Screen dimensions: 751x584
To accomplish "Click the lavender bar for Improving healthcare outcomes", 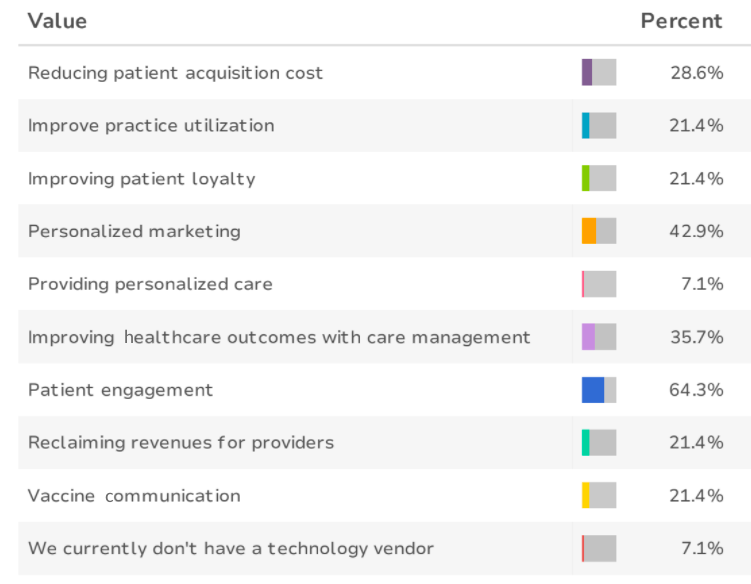I will tap(588, 337).
